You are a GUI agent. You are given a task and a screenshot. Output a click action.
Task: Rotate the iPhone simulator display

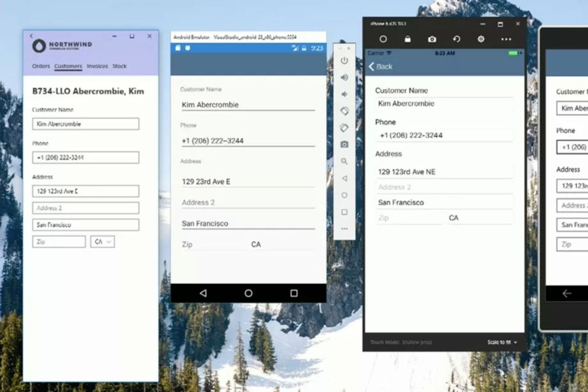(x=456, y=39)
